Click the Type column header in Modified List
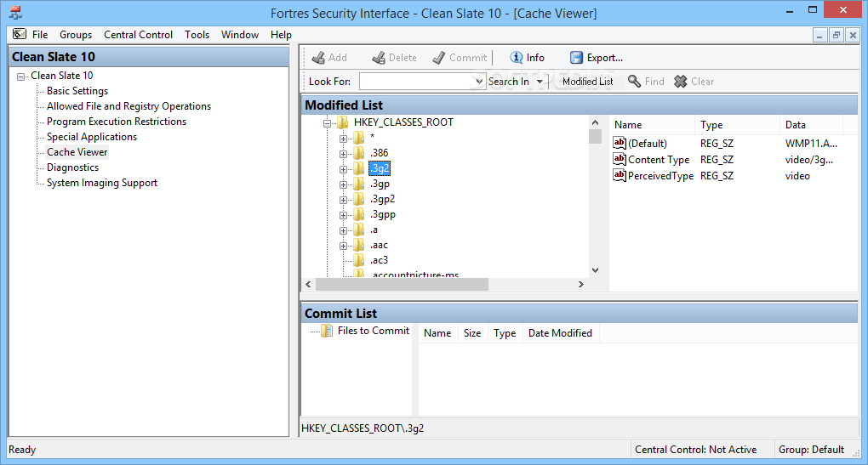The image size is (868, 465). (x=737, y=125)
